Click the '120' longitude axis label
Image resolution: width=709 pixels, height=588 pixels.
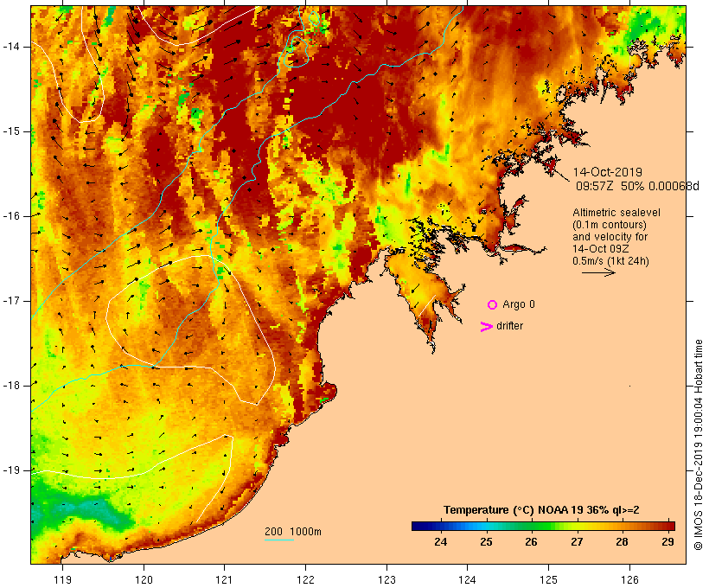[x=144, y=580]
